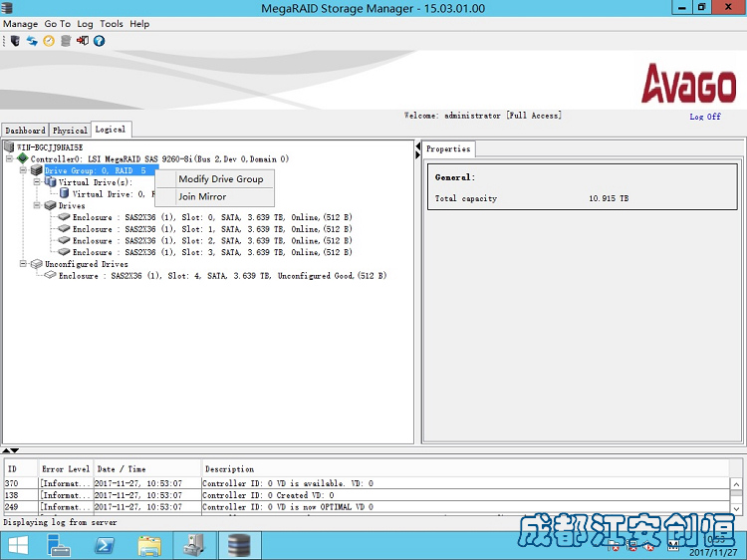Click the Drives folder icon
Screen dimensions: 747x560
[x=50, y=205]
